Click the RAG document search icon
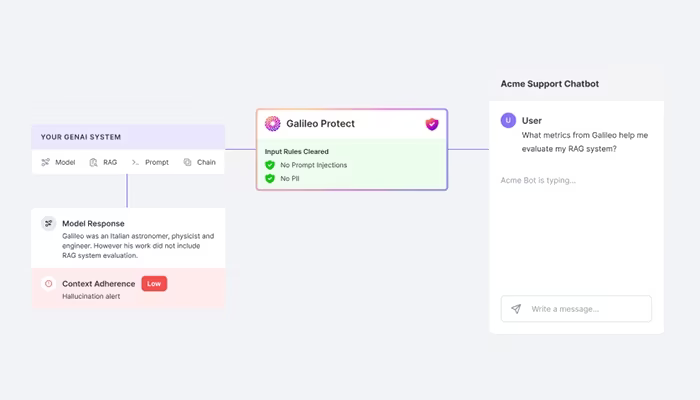The height and width of the screenshot is (400, 700). [x=93, y=162]
